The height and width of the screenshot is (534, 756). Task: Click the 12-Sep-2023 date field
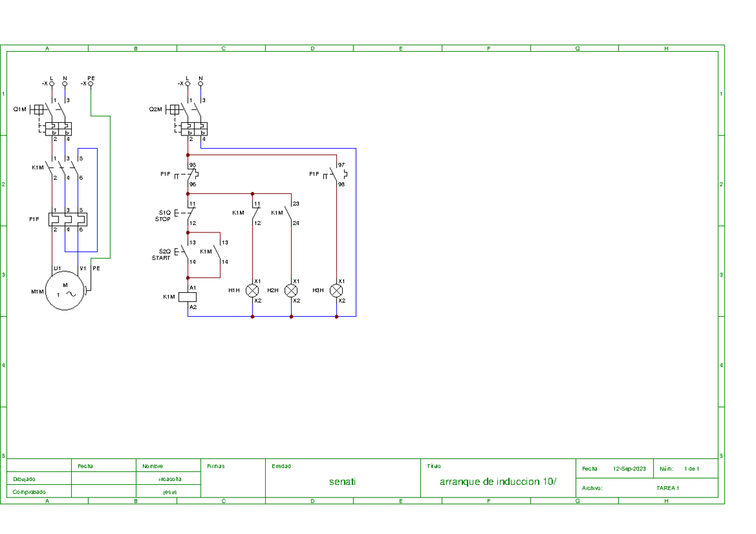[628, 469]
